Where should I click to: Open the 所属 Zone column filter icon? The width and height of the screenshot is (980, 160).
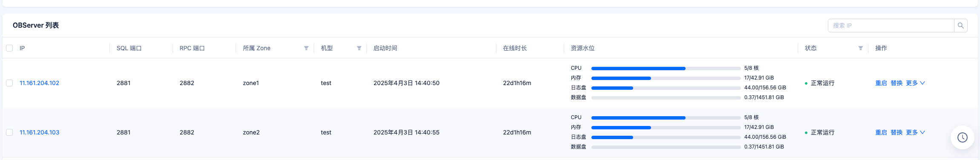tap(306, 48)
